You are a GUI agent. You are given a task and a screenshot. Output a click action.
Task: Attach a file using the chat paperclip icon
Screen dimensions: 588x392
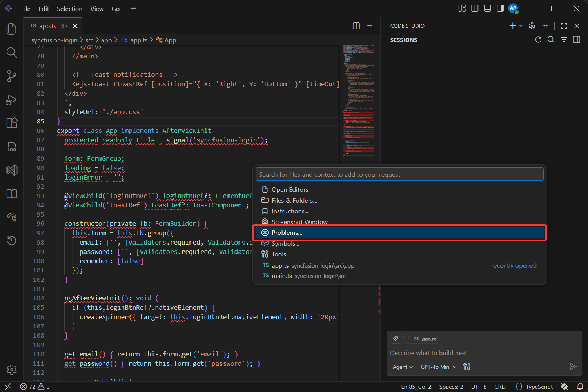click(395, 338)
